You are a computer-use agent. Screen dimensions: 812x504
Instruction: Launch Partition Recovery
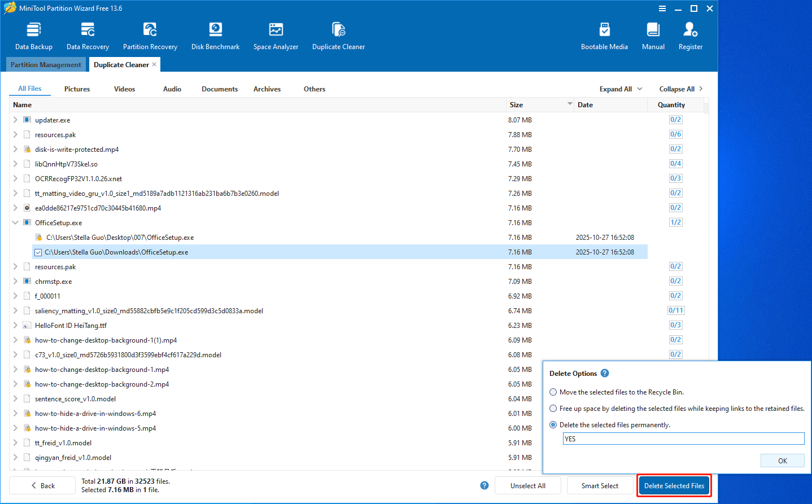pos(150,36)
